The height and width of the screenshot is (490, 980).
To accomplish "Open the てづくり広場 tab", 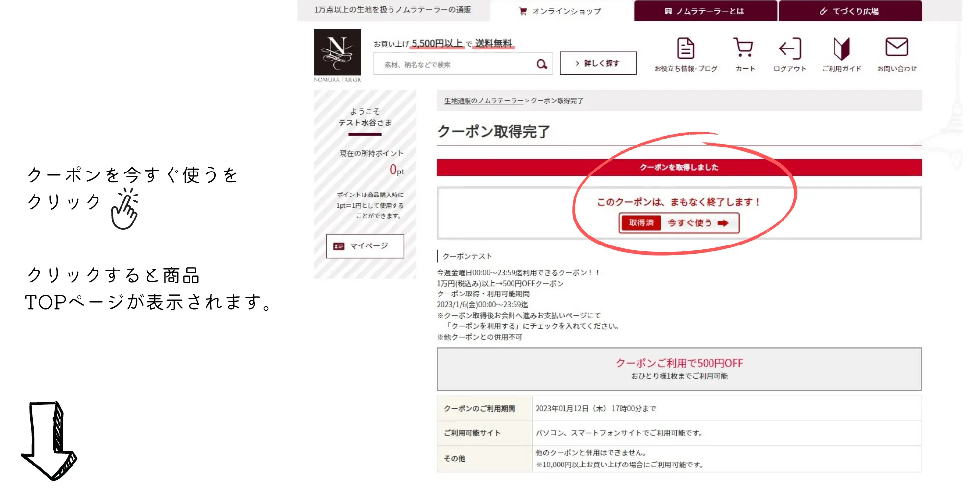I will click(850, 11).
